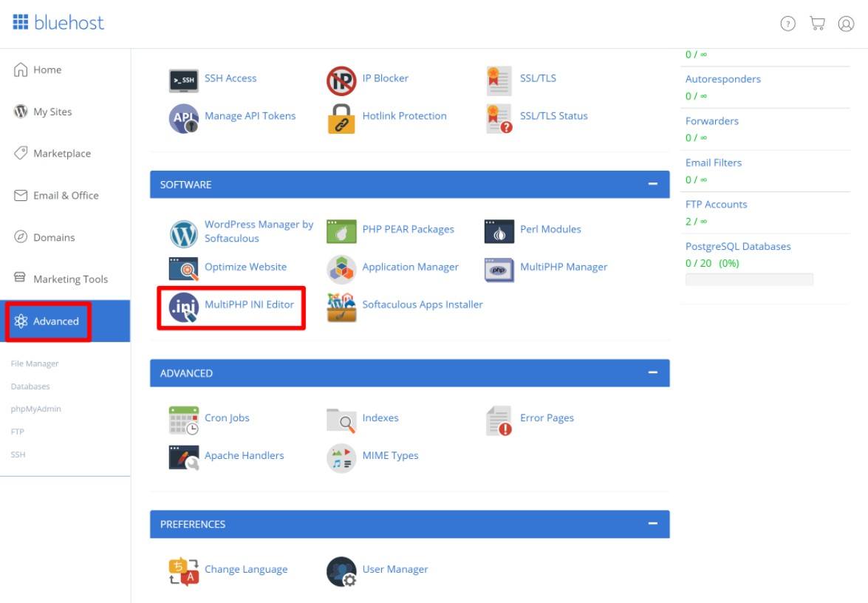Collapse the ADVANCED section
868x603 pixels.
click(652, 372)
